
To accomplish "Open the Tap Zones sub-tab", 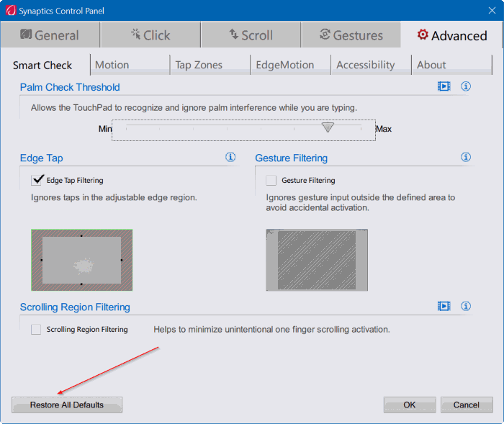I will point(210,65).
